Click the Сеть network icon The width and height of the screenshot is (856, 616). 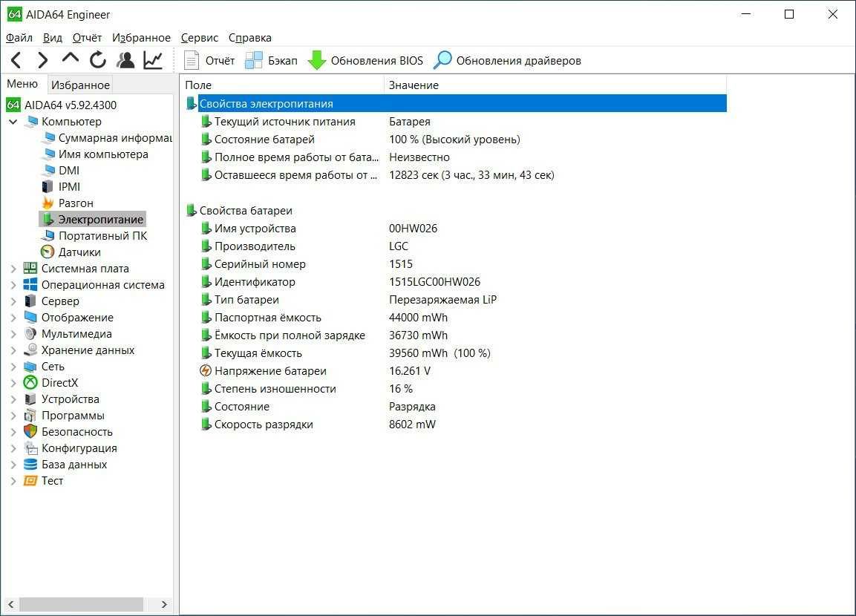tap(30, 366)
